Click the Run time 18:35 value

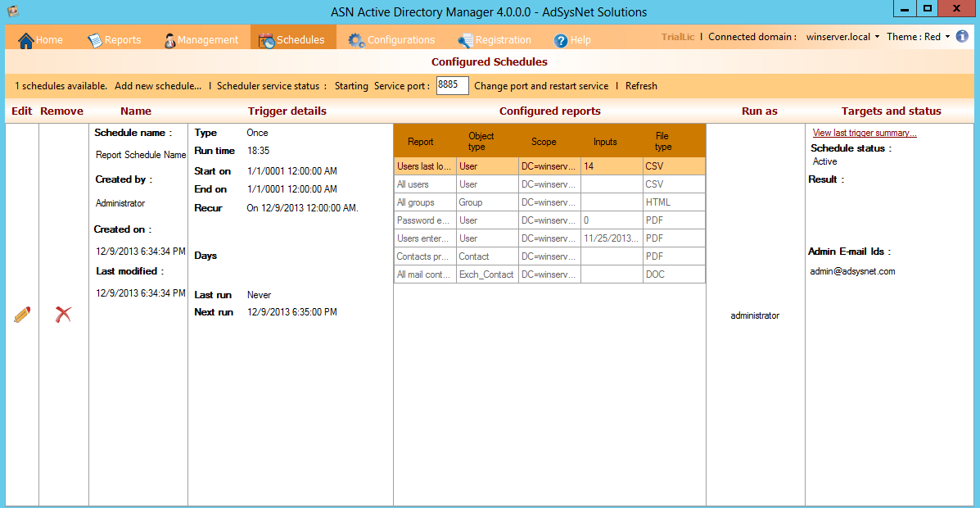tap(258, 151)
